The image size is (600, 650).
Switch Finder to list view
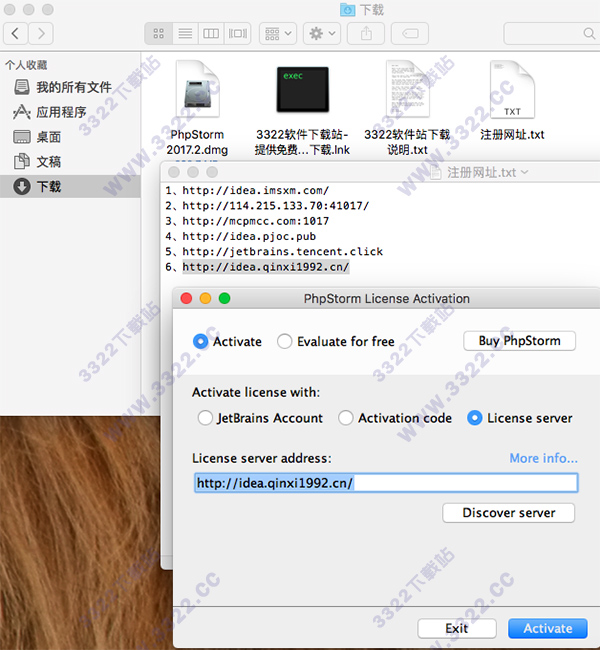185,33
